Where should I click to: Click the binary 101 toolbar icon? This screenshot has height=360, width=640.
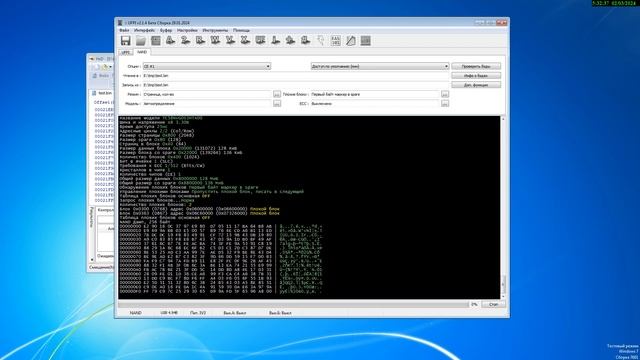(336, 40)
